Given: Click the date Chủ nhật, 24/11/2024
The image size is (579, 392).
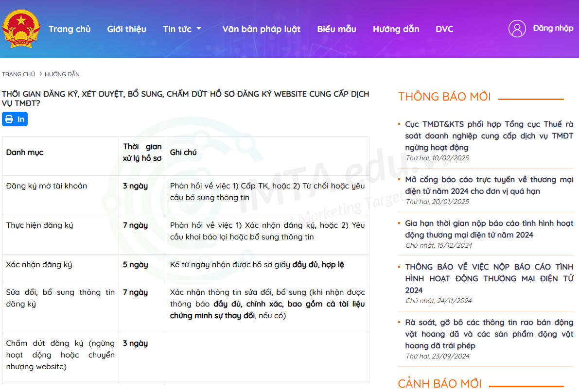Looking at the screenshot, I should click(x=439, y=301).
